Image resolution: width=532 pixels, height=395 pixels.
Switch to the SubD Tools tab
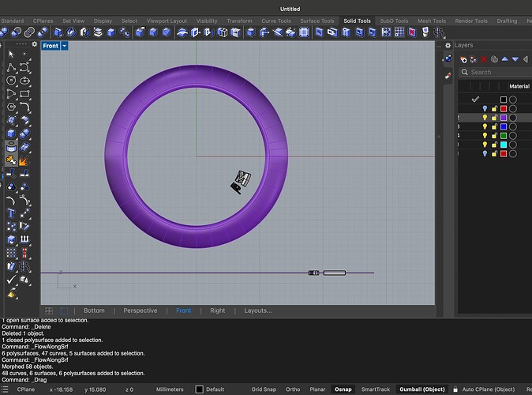tap(394, 21)
